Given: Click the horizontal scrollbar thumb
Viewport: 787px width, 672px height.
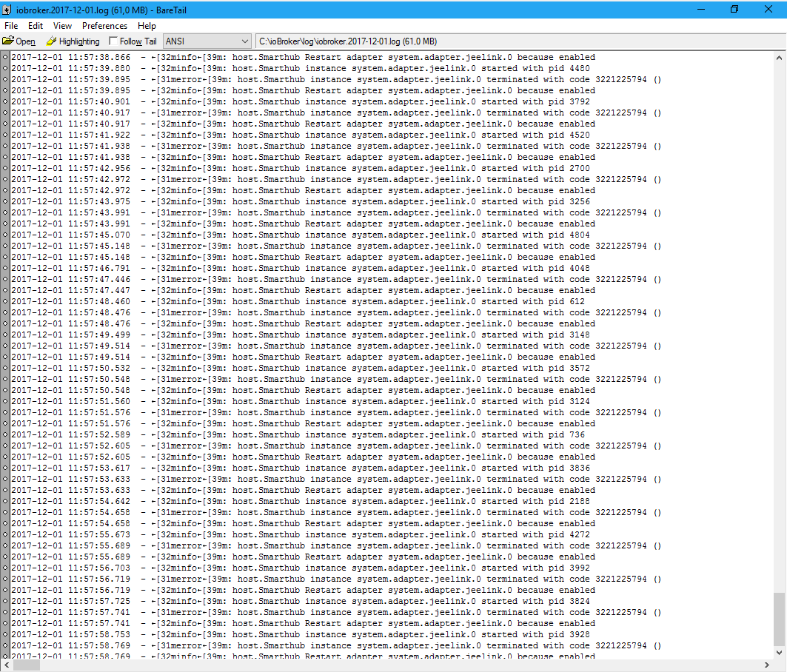Looking at the screenshot, I should (x=26, y=665).
